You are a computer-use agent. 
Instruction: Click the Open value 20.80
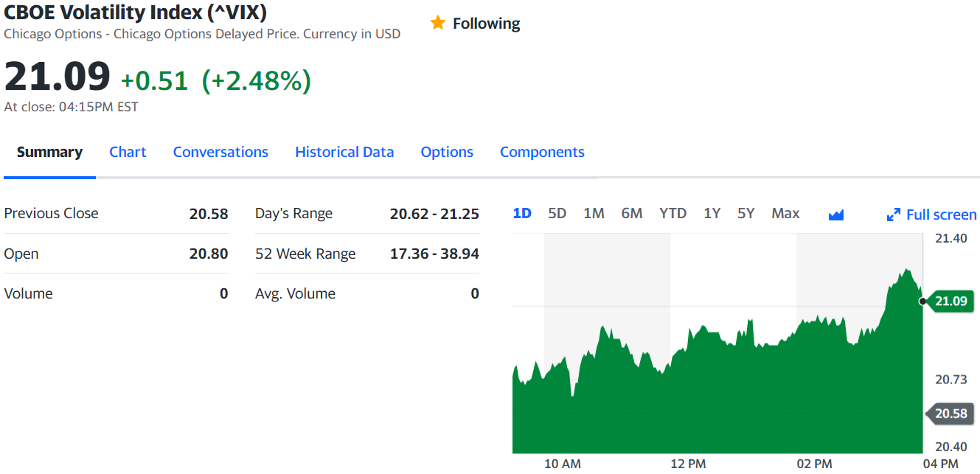[209, 254]
